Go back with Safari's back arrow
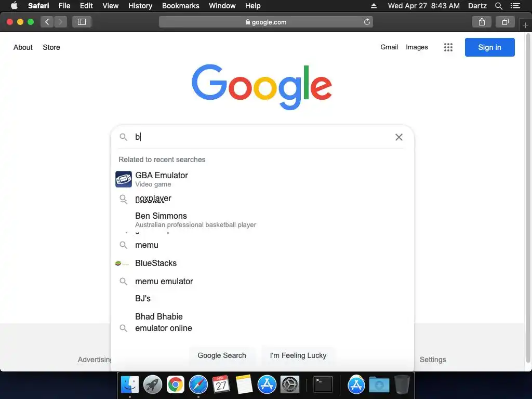This screenshot has width=532, height=399. (47, 22)
